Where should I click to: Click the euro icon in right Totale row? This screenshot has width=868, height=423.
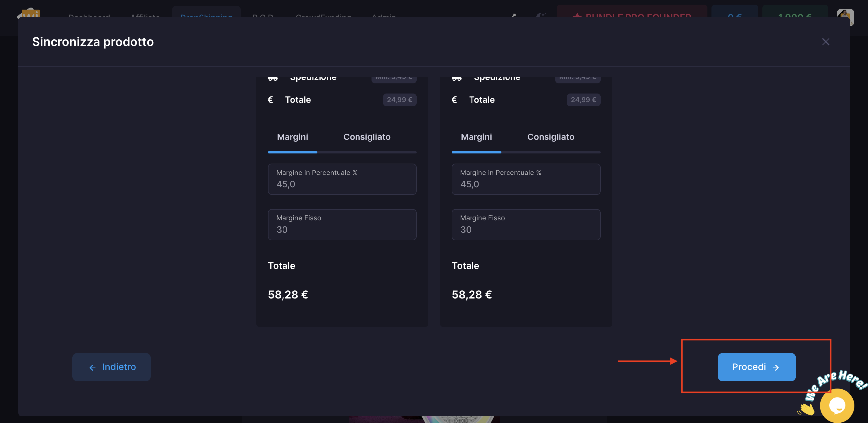point(454,100)
